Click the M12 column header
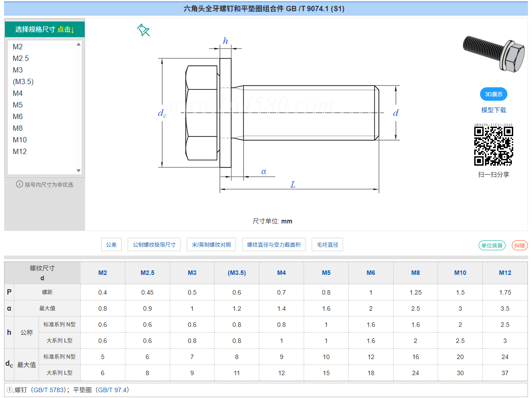532x398 pixels. [505, 273]
